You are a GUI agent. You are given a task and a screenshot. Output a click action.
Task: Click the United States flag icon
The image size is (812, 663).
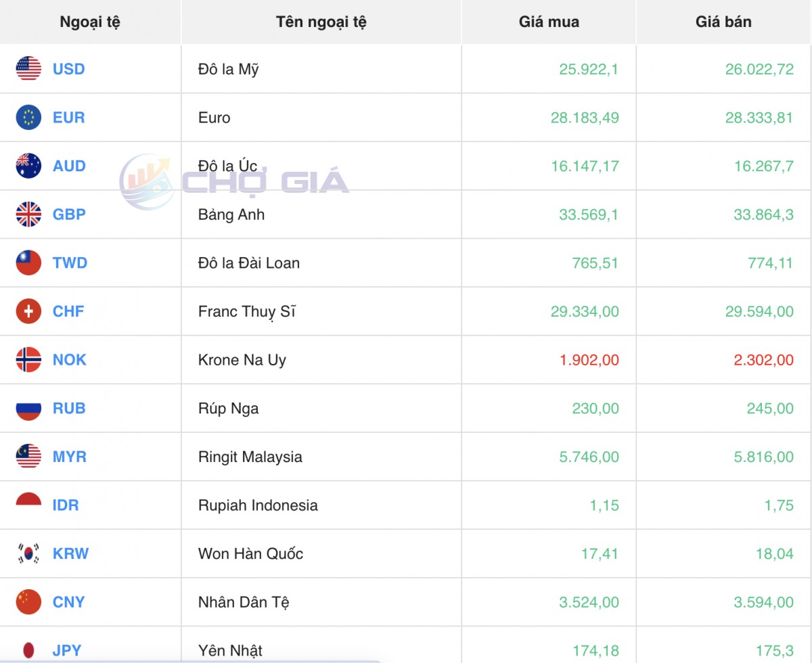[28, 69]
